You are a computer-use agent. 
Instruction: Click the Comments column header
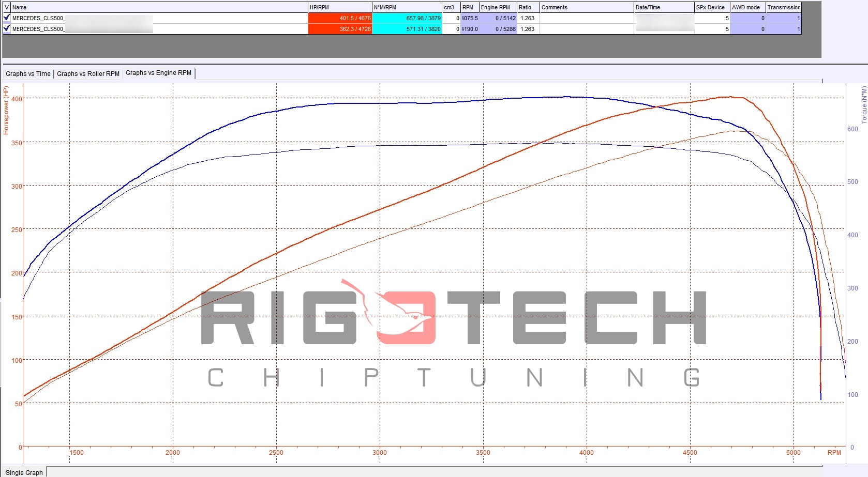click(x=587, y=7)
